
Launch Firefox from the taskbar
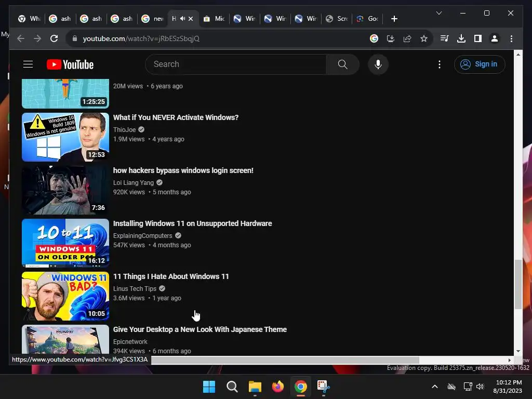[278, 387]
